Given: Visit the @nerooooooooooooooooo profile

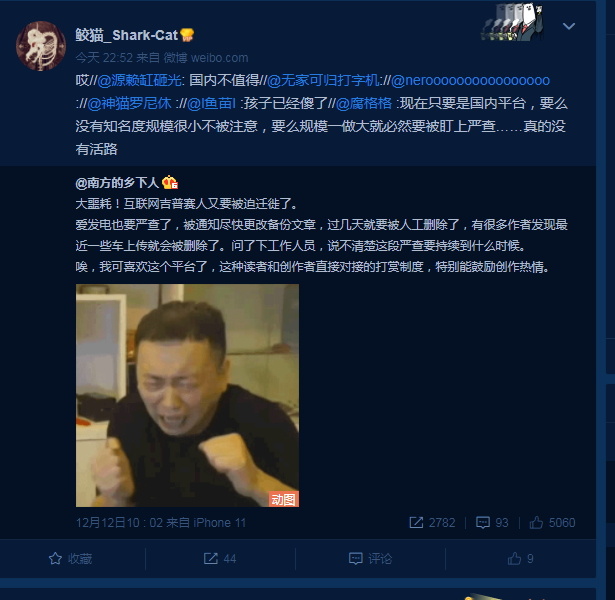Looking at the screenshot, I should pyautogui.click(x=470, y=80).
